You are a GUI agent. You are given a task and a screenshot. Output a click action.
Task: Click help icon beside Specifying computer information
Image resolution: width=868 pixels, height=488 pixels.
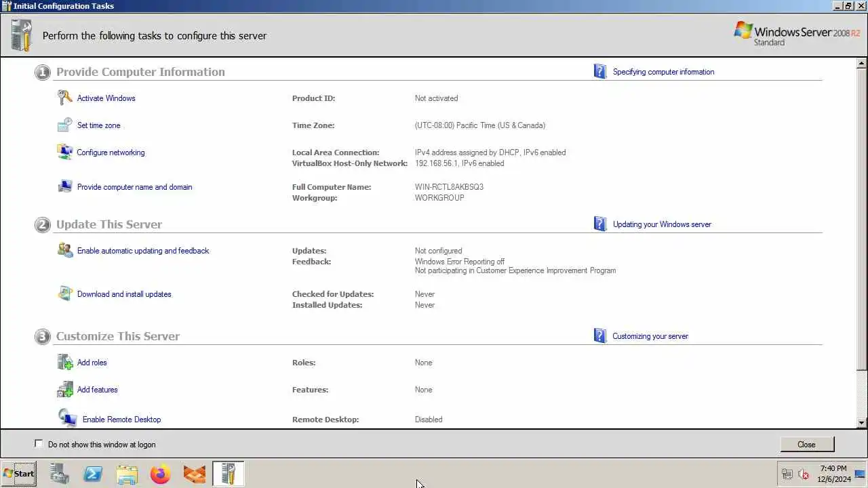click(599, 72)
